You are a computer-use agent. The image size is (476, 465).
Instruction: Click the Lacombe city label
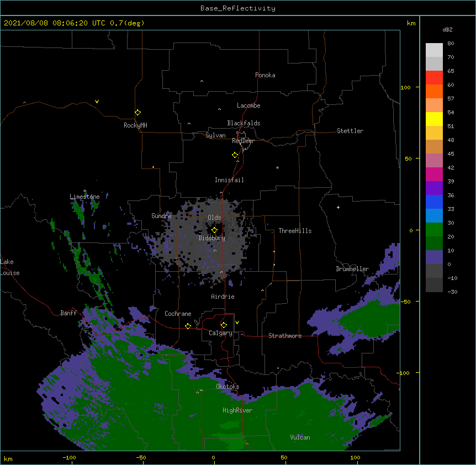[x=248, y=105]
